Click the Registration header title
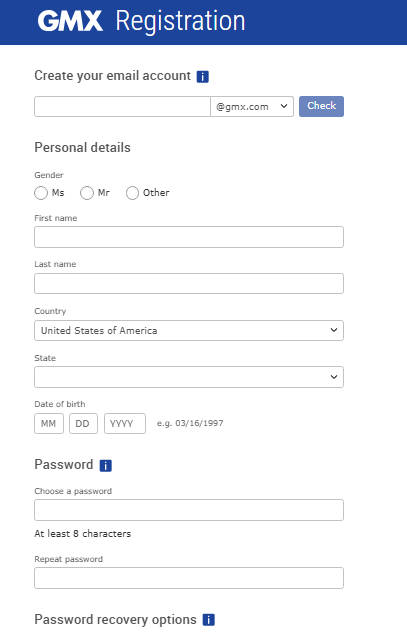407x638 pixels. click(180, 21)
